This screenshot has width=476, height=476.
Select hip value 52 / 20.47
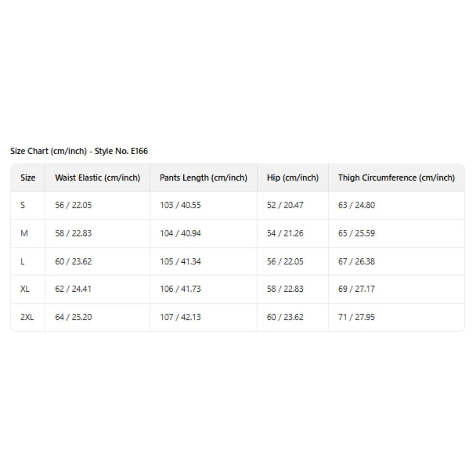[285, 205]
